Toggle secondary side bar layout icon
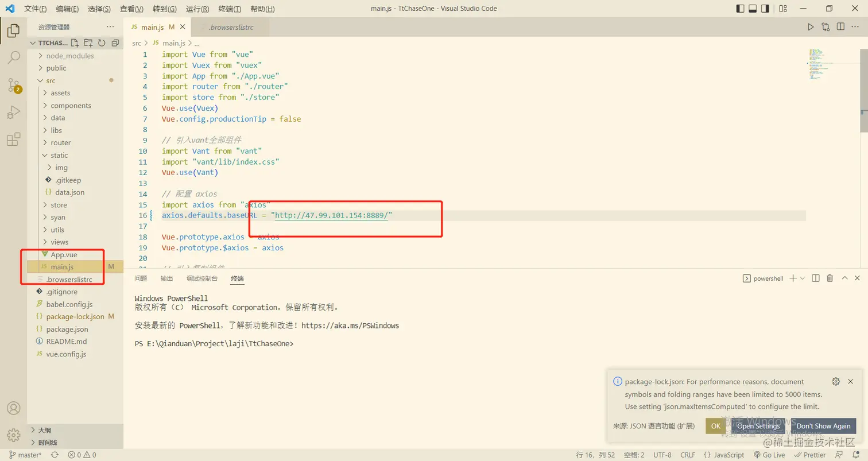Screen dimensions: 868x461 point(766,9)
